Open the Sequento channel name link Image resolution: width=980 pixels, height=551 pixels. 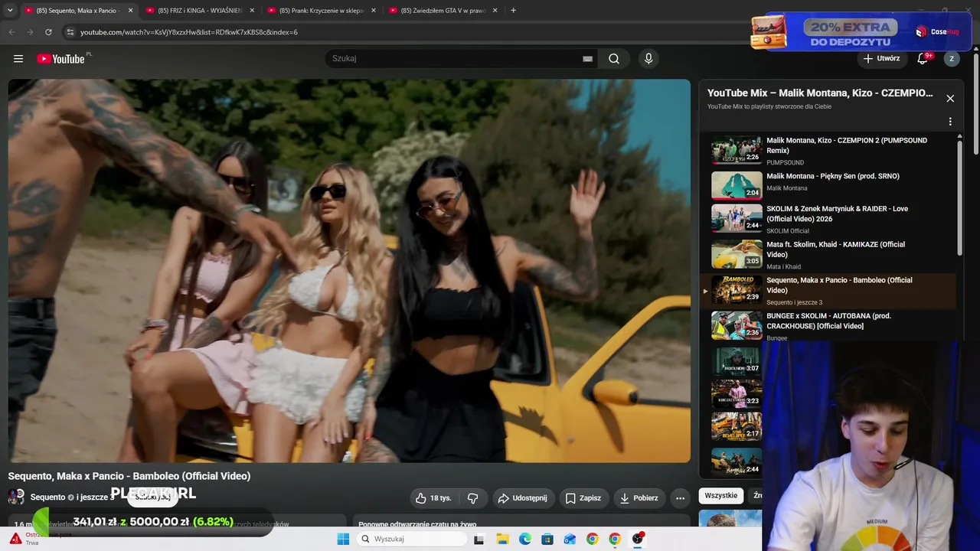[x=47, y=497]
